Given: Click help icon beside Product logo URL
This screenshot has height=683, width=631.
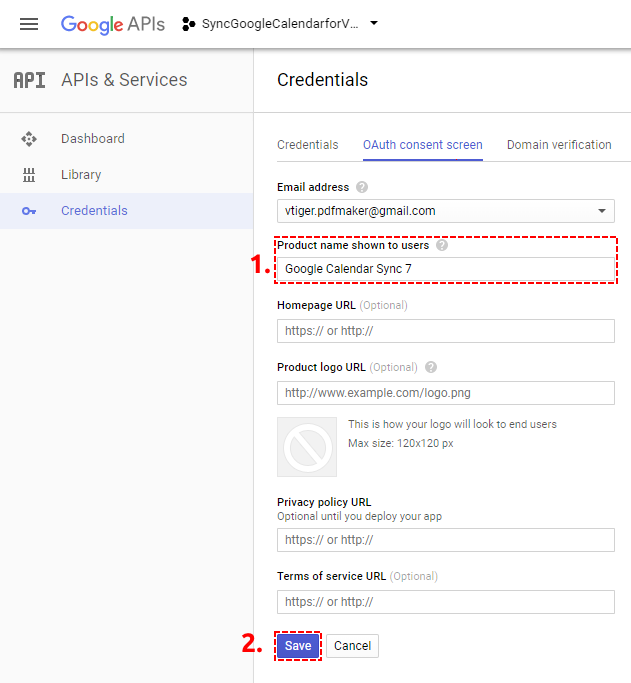Looking at the screenshot, I should 431,367.
